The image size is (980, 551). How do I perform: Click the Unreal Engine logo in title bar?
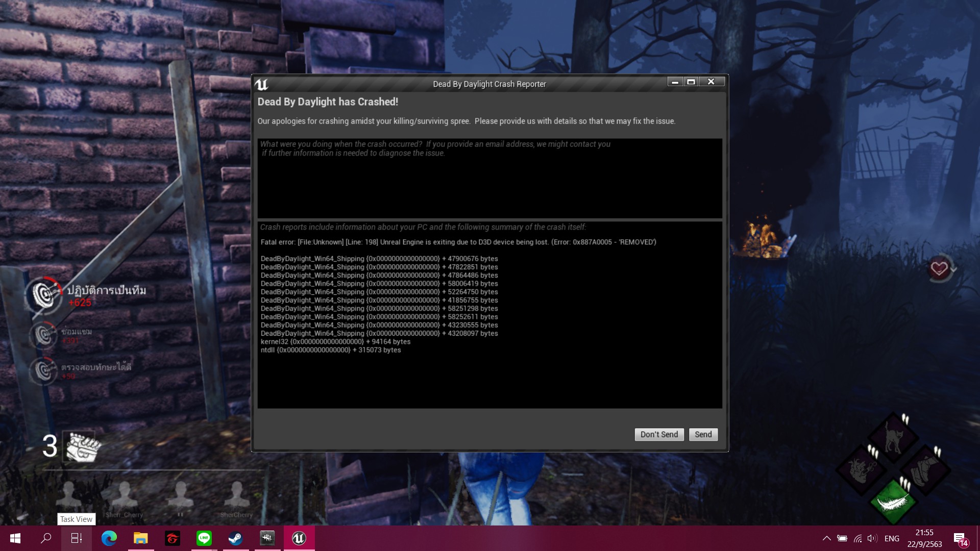[262, 84]
